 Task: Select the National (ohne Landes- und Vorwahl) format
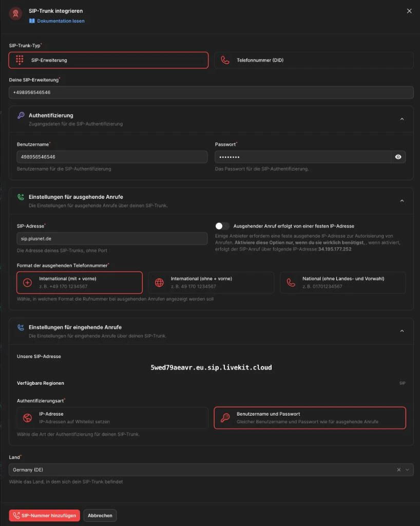[x=342, y=282]
